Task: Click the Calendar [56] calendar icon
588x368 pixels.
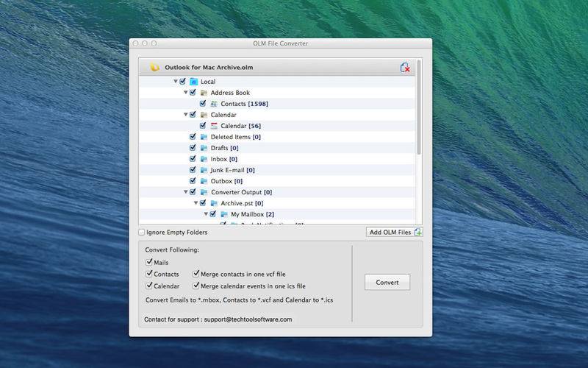Action: [x=214, y=126]
